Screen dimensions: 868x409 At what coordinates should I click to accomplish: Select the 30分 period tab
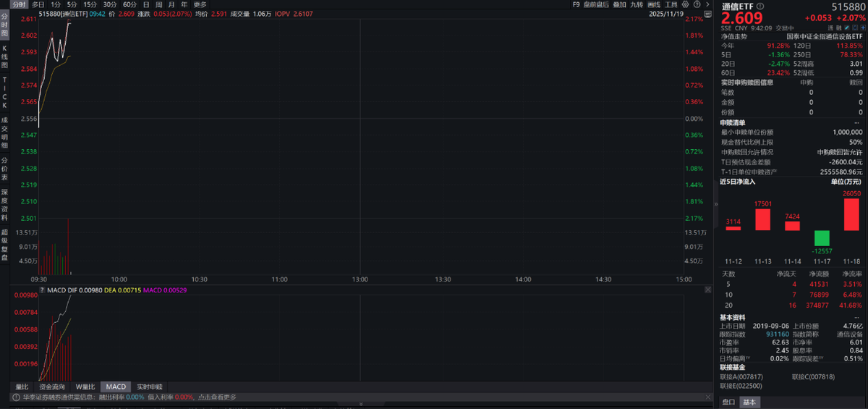click(x=110, y=4)
